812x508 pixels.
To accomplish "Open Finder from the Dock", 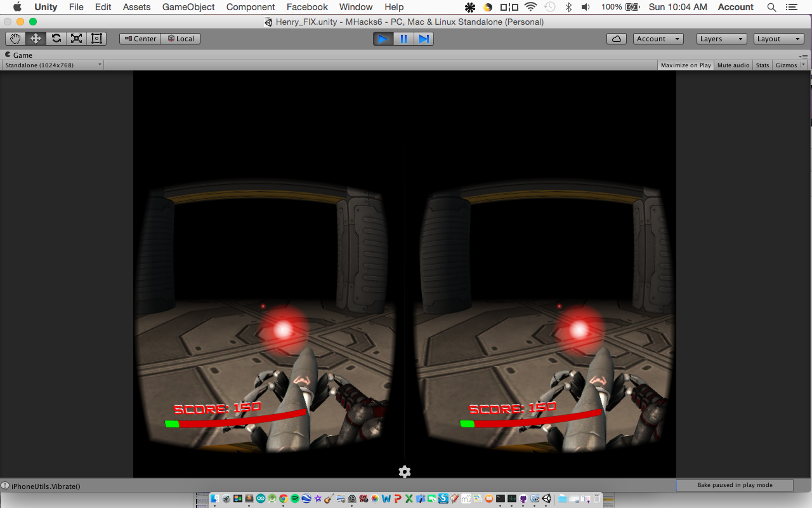I will pyautogui.click(x=215, y=498).
